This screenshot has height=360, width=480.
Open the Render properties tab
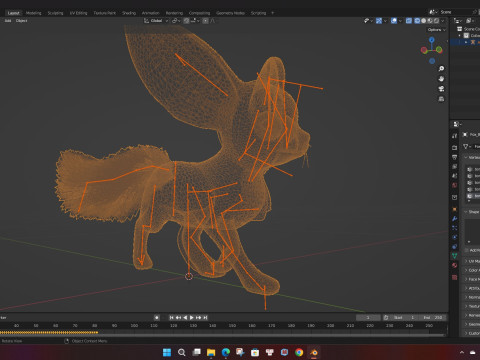454,147
